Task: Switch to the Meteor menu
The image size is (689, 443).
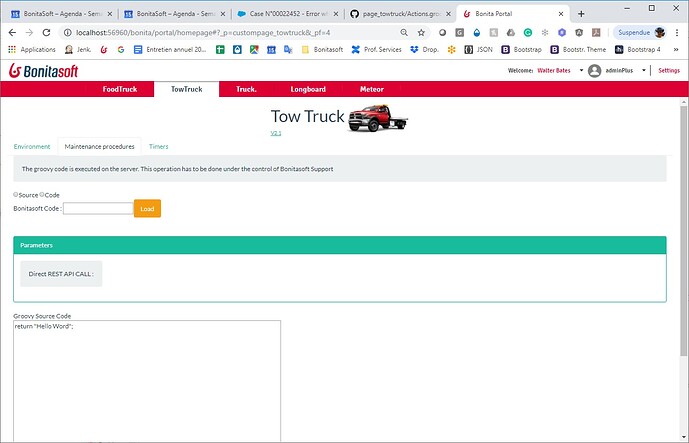Action: (x=372, y=89)
